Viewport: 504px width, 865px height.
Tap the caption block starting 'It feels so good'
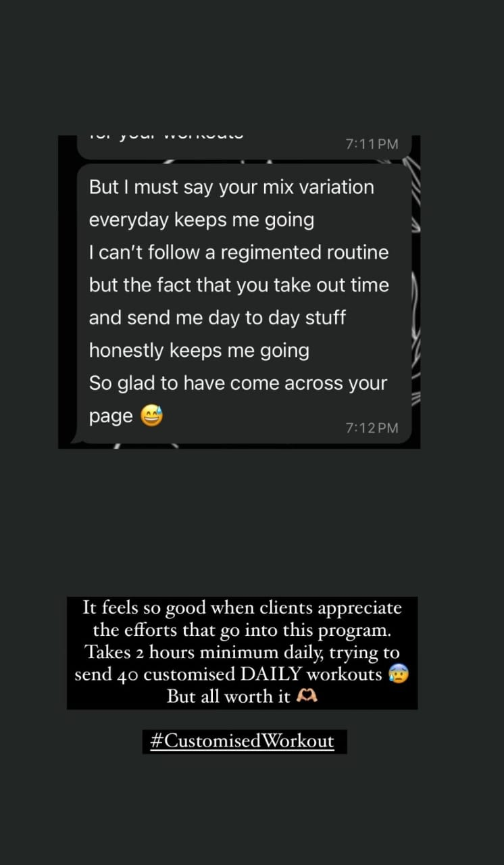point(242,653)
